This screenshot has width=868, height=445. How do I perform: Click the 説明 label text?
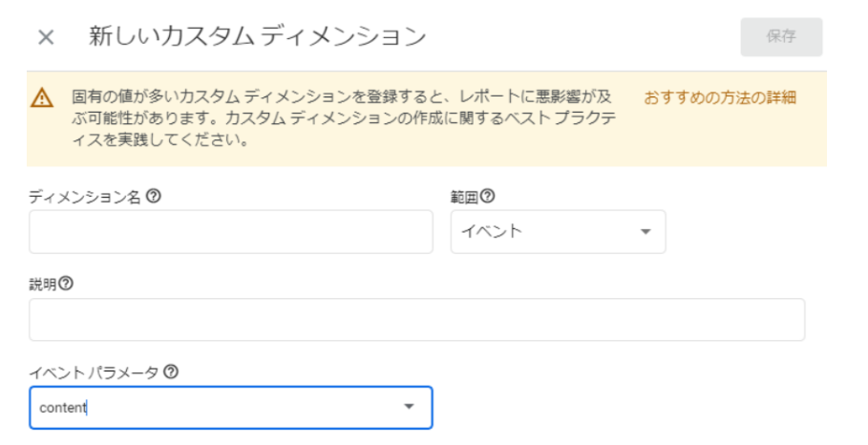coord(42,284)
